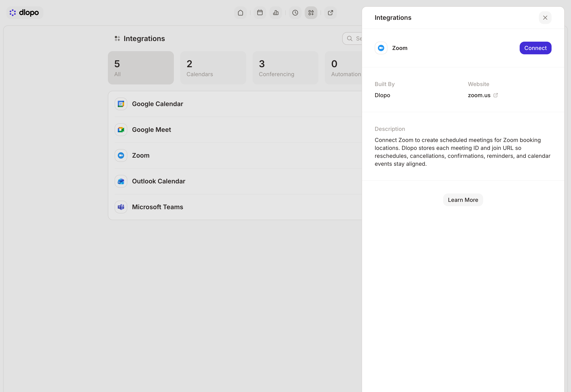Open the bar chart analytics icon
Viewport: 571px width, 392px height.
tap(276, 12)
